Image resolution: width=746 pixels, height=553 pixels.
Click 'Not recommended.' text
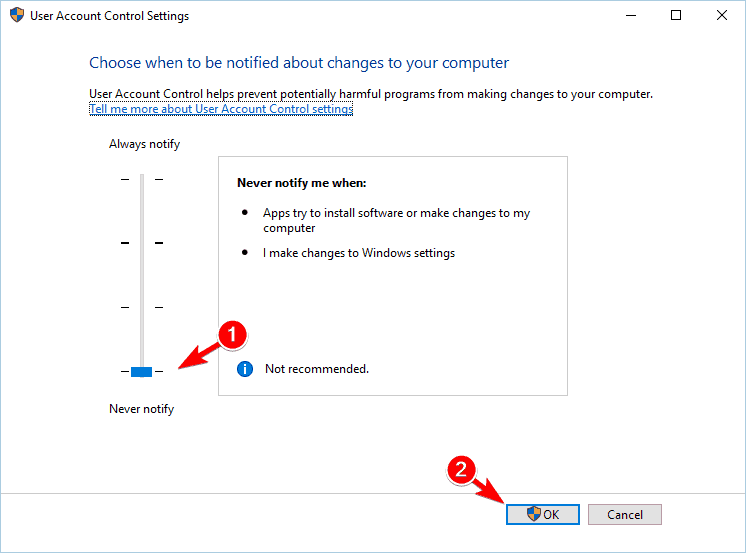(317, 369)
